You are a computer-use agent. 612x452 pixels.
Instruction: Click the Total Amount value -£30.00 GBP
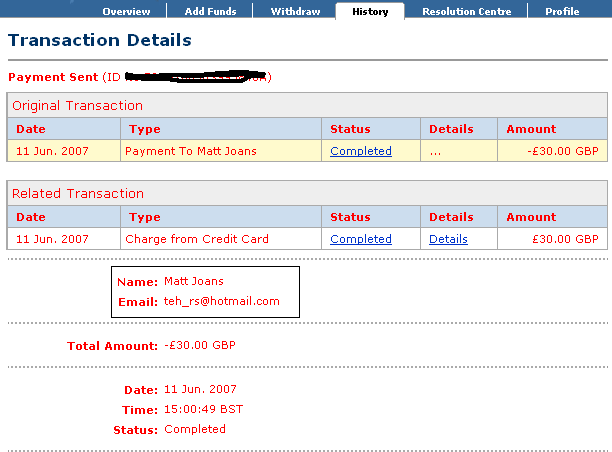200,345
